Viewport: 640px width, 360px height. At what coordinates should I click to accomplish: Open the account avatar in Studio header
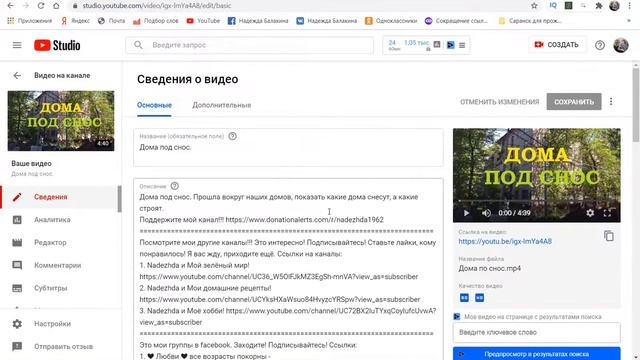coord(621,45)
